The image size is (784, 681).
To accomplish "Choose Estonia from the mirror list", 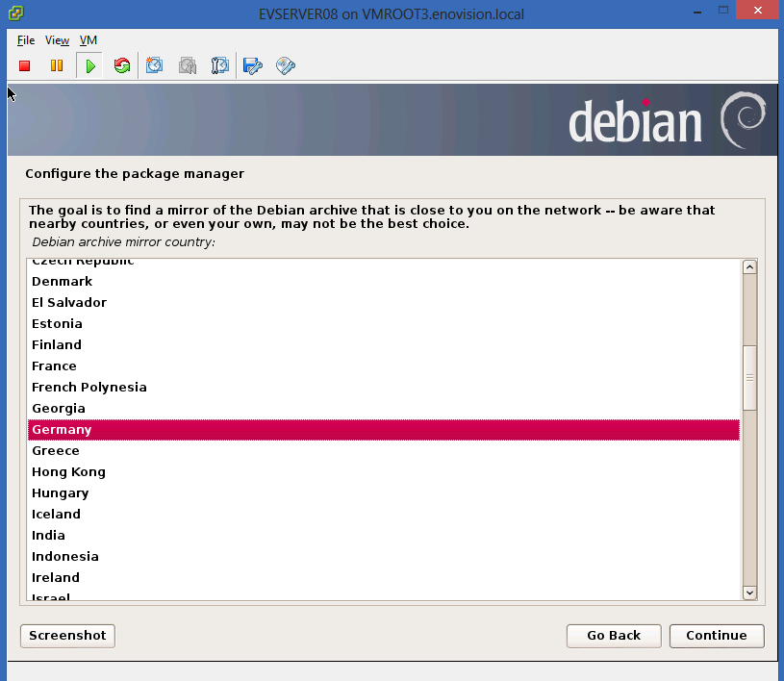I will pyautogui.click(x=384, y=323).
